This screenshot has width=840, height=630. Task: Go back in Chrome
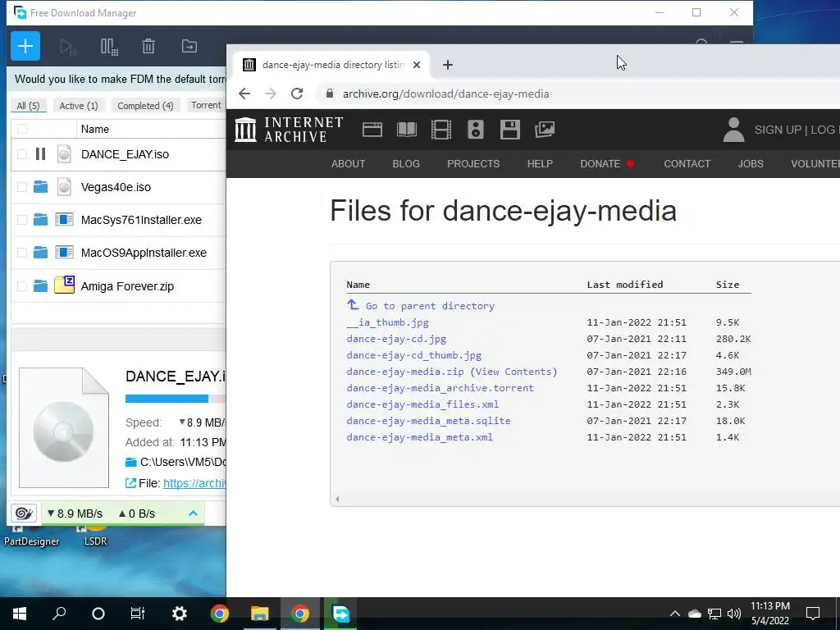click(x=244, y=94)
